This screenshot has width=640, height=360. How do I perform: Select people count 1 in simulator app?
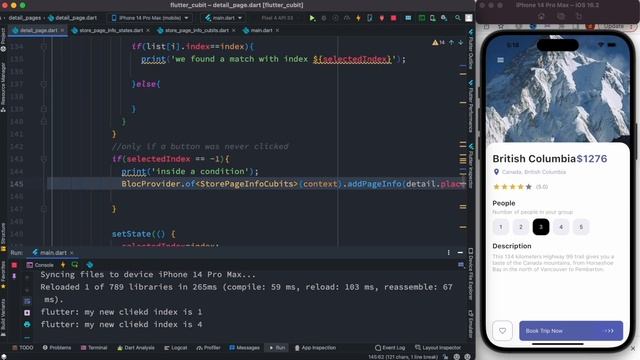(x=501, y=227)
